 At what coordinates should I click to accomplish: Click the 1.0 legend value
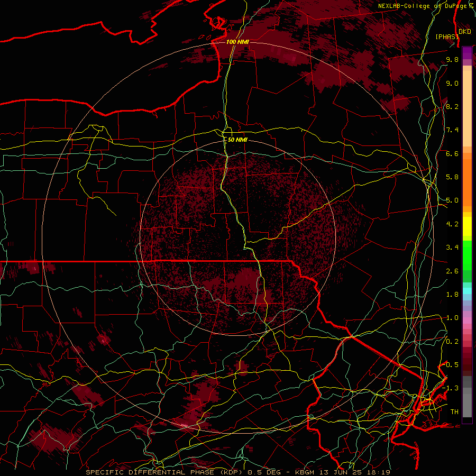[x=452, y=318]
